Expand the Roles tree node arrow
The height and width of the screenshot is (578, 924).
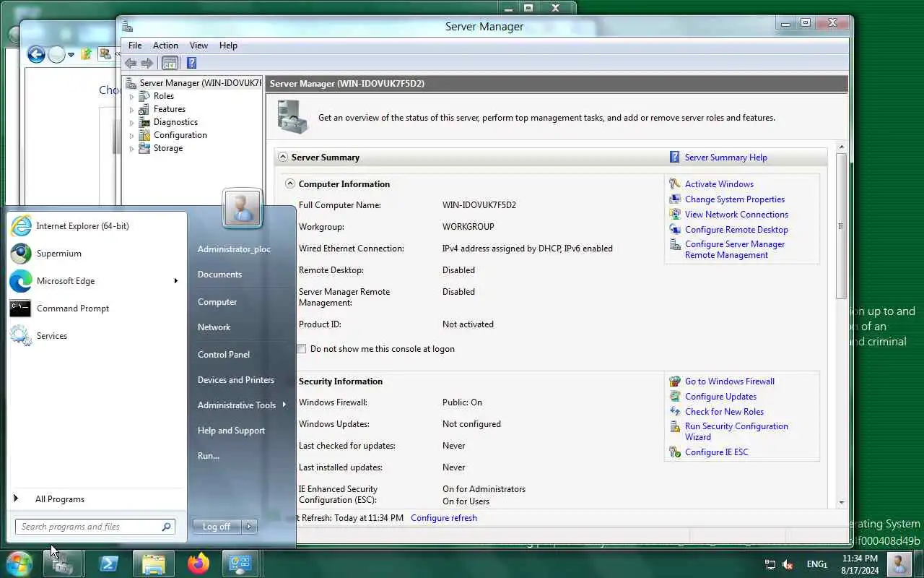(131, 96)
